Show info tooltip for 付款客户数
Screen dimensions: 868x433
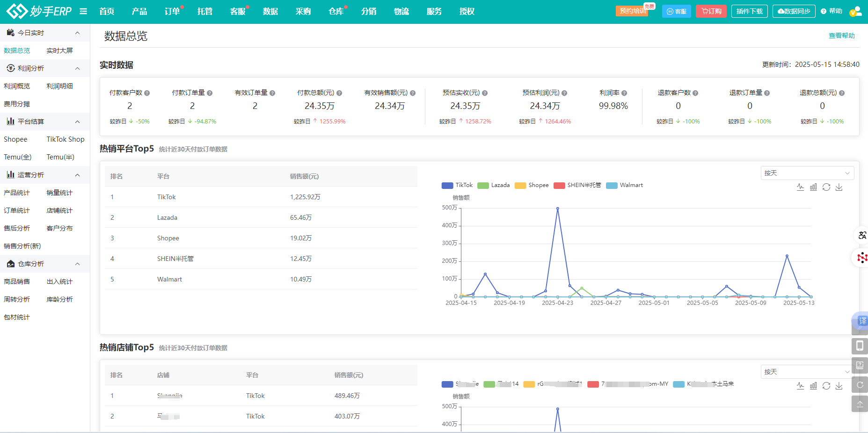click(x=147, y=93)
